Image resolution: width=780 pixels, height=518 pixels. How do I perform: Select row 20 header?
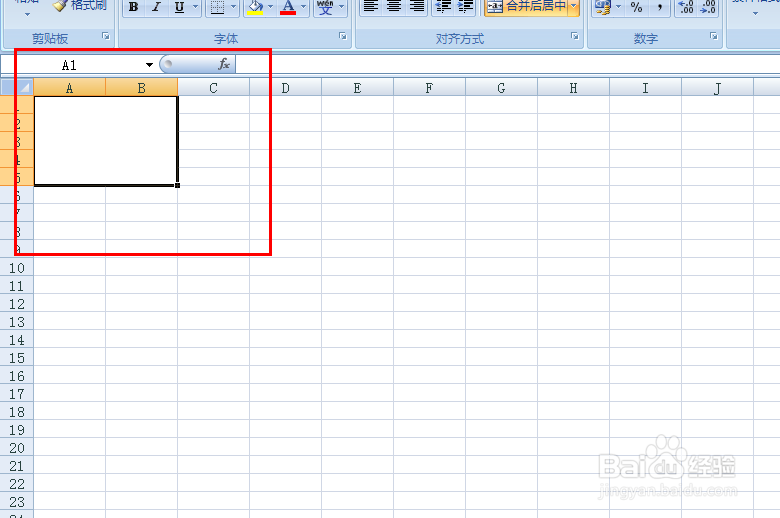click(x=17, y=448)
